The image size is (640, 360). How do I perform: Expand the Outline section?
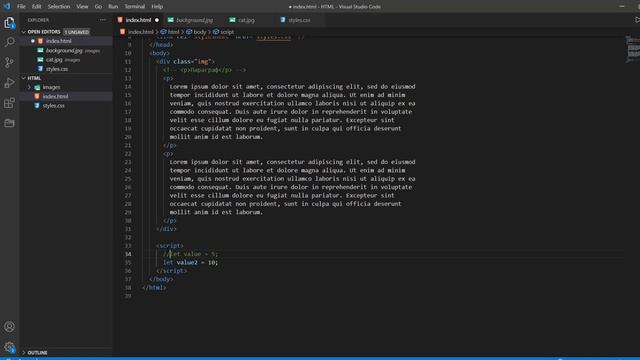point(37,353)
